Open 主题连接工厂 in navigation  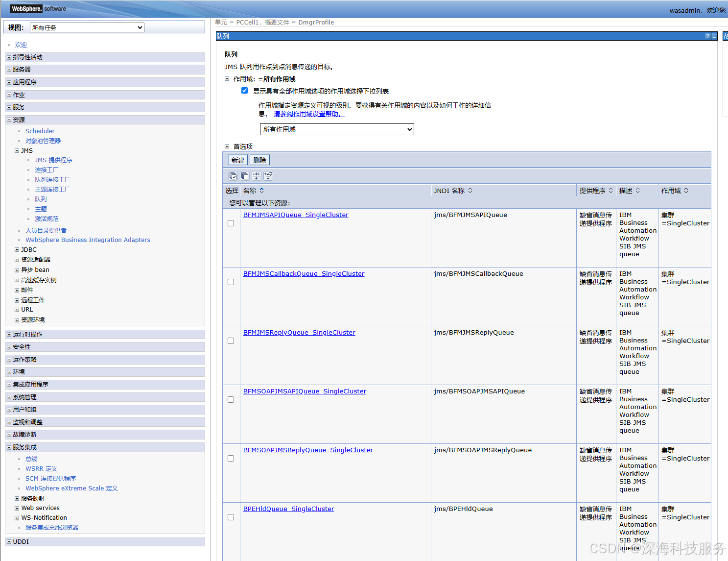click(x=52, y=190)
